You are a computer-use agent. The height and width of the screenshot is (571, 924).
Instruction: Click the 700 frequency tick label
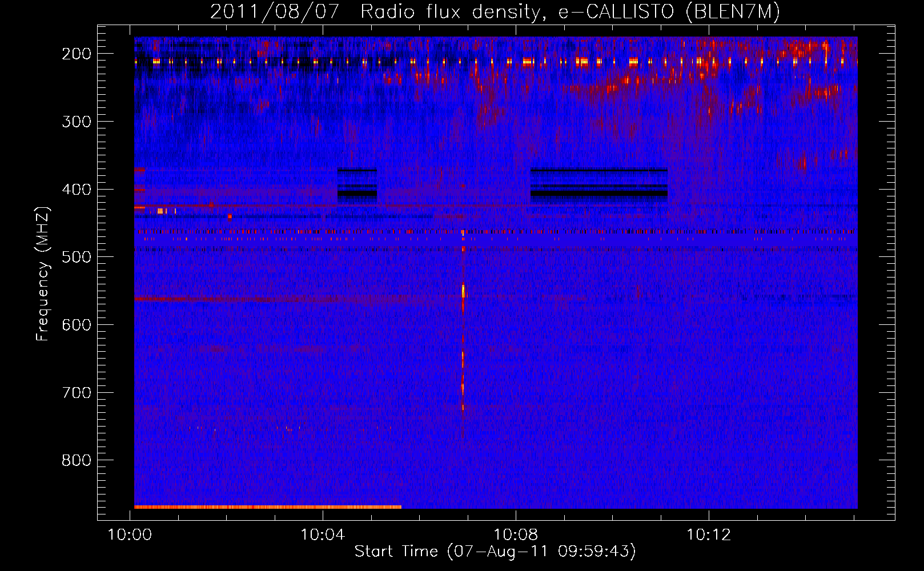pos(77,393)
